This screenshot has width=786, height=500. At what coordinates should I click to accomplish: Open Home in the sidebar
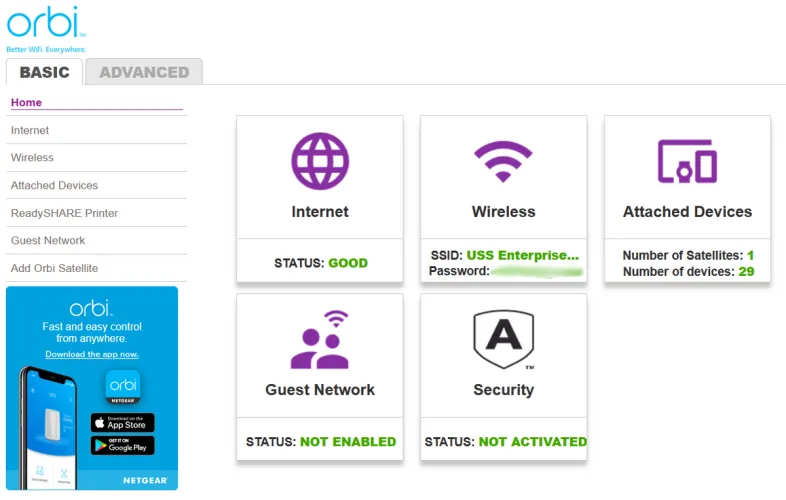[x=27, y=102]
